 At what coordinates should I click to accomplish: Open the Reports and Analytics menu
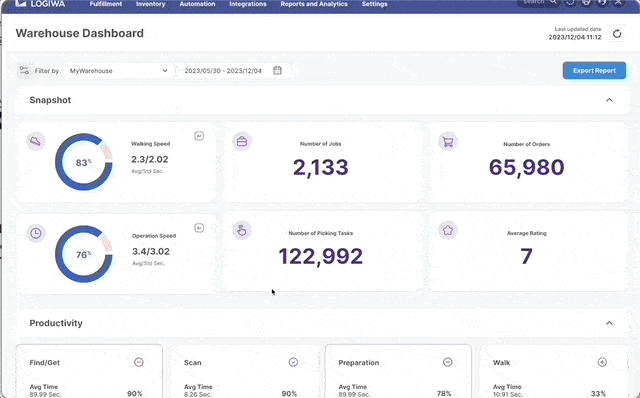(x=314, y=4)
